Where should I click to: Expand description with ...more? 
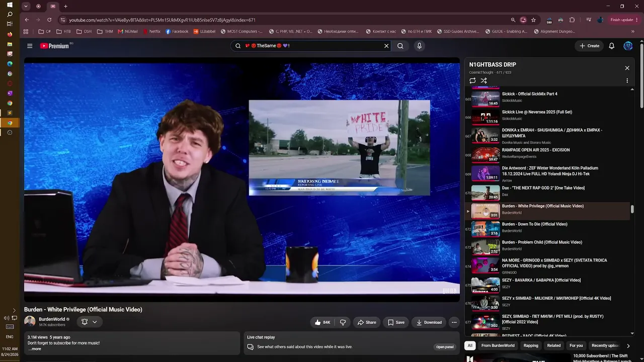pos(35,349)
